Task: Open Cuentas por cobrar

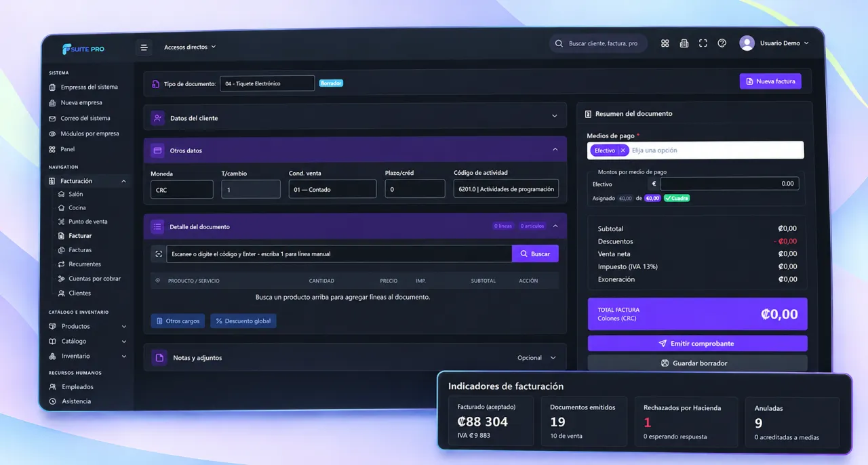Action: coord(90,279)
